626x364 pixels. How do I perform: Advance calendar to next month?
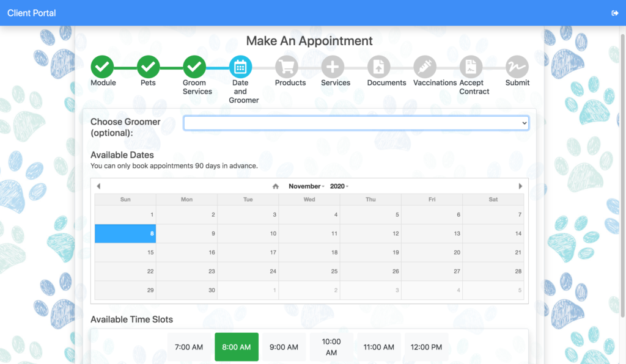pos(520,186)
